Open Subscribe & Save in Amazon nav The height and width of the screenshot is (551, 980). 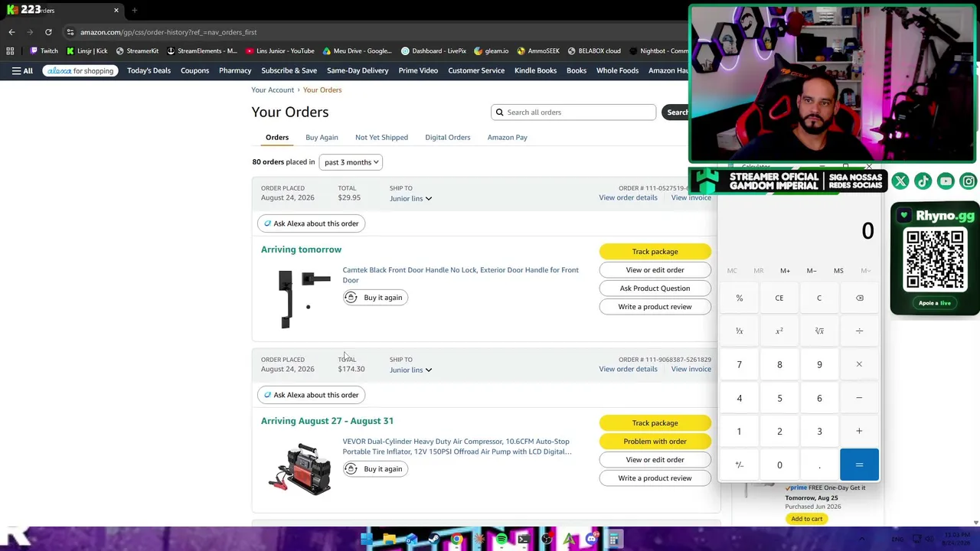click(289, 70)
